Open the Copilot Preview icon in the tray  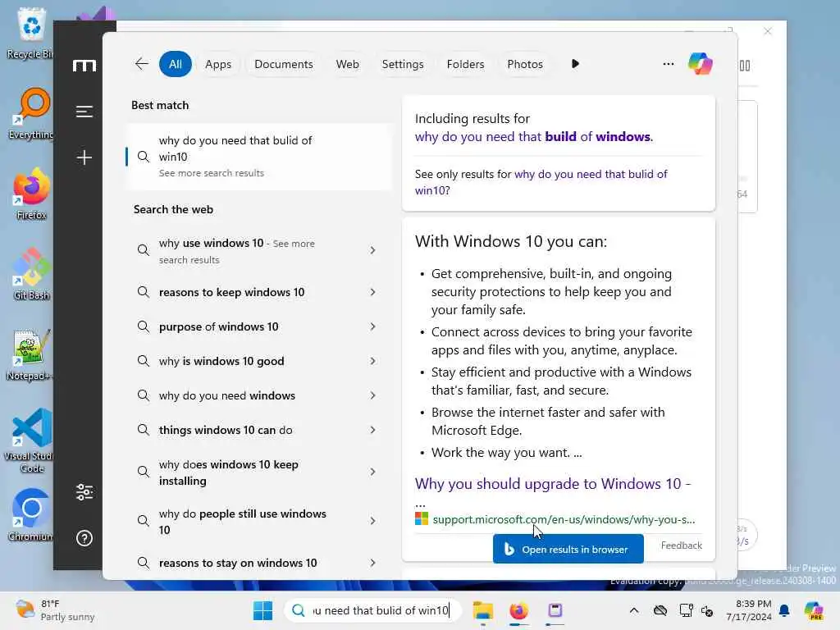tap(814, 610)
